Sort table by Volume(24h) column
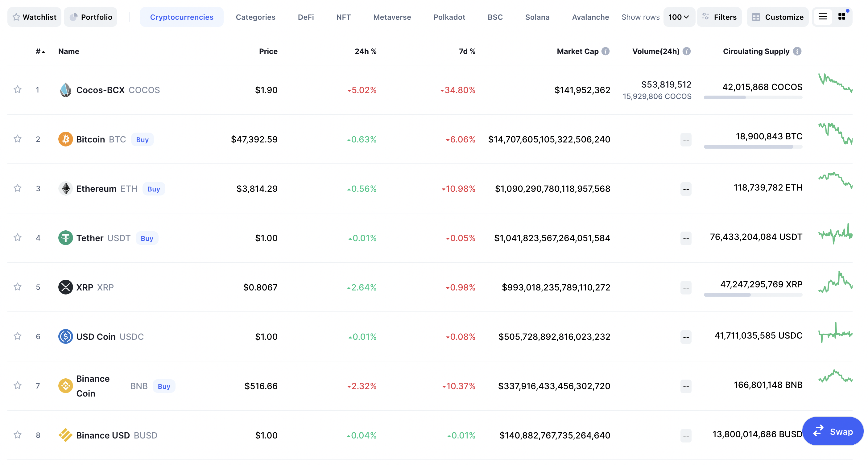The width and height of the screenshot is (868, 465). coord(656,51)
